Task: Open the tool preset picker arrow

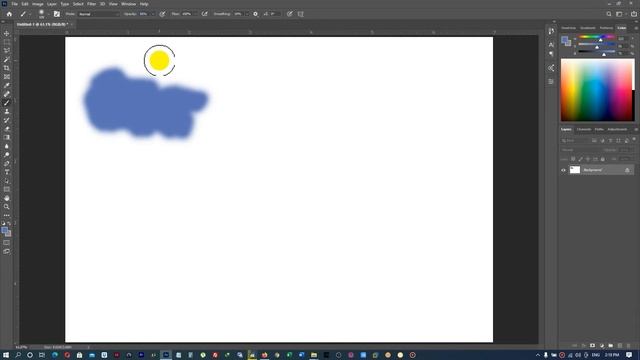Action: pyautogui.click(x=30, y=14)
